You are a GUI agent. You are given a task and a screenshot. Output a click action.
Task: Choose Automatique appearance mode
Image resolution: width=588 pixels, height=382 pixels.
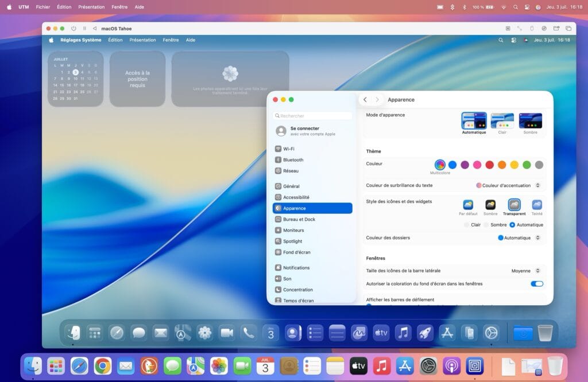tap(474, 121)
